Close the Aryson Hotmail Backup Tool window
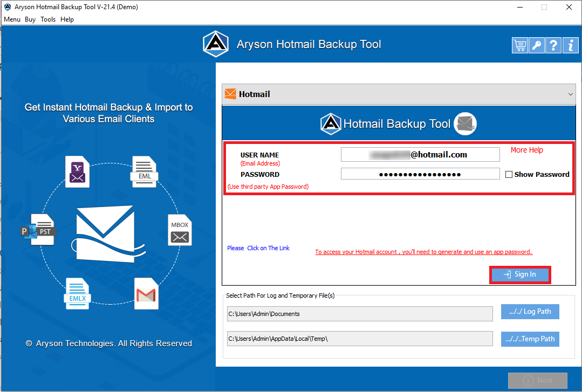Screen dimensions: 582x392 [569, 7]
